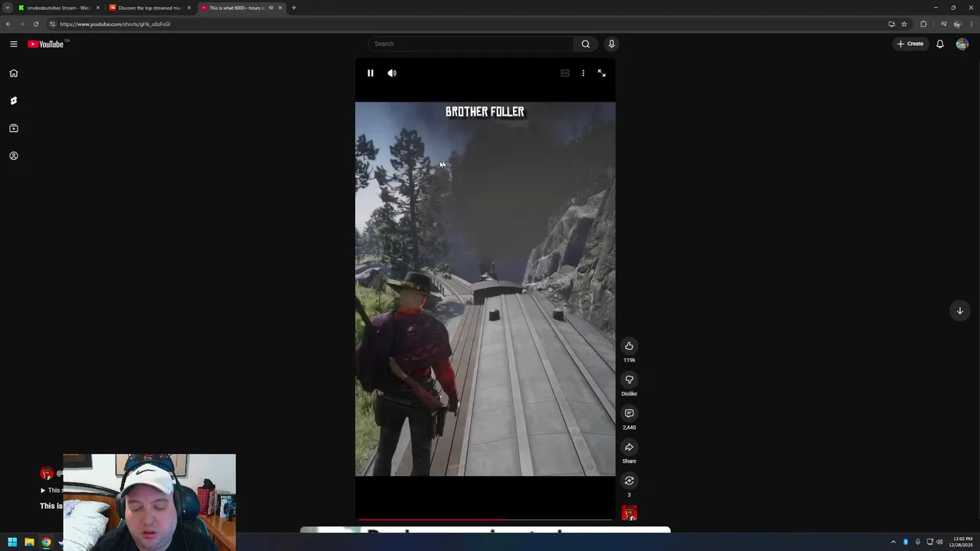This screenshot has width=980, height=551.
Task: Share this Short
Action: click(629, 447)
